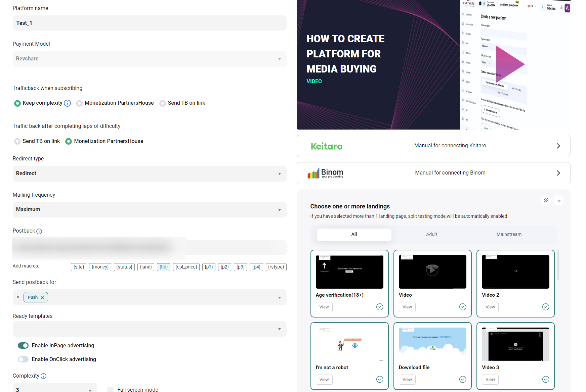Toggle selection check on Age verification(18+) landing
The width and height of the screenshot is (586, 392).
click(x=380, y=307)
